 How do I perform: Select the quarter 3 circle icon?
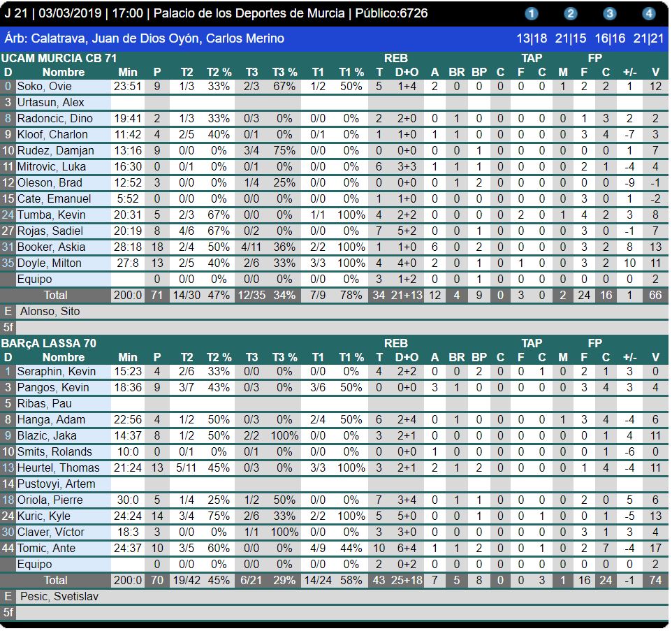click(x=610, y=13)
